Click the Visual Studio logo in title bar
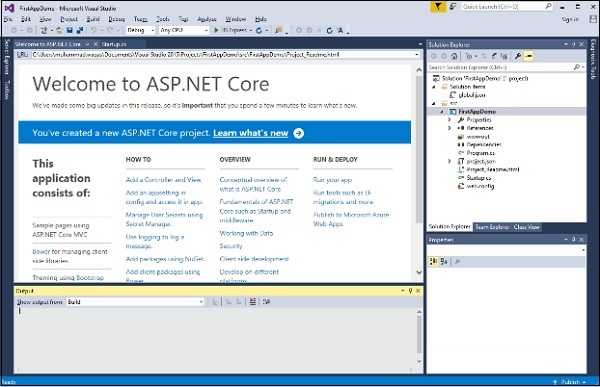 pos(9,8)
